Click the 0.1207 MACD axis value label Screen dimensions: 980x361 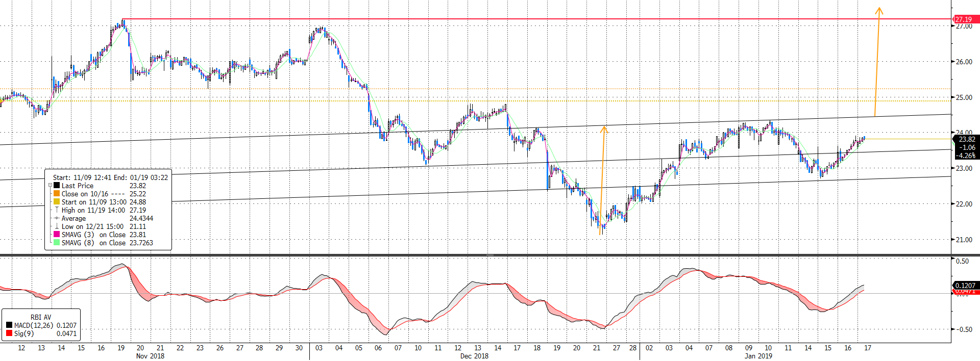coord(965,286)
